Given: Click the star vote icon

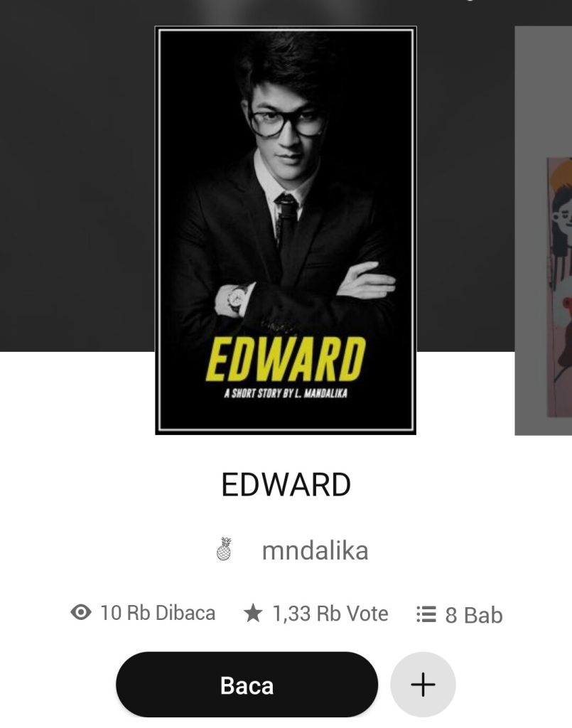Looking at the screenshot, I should click(x=253, y=613).
